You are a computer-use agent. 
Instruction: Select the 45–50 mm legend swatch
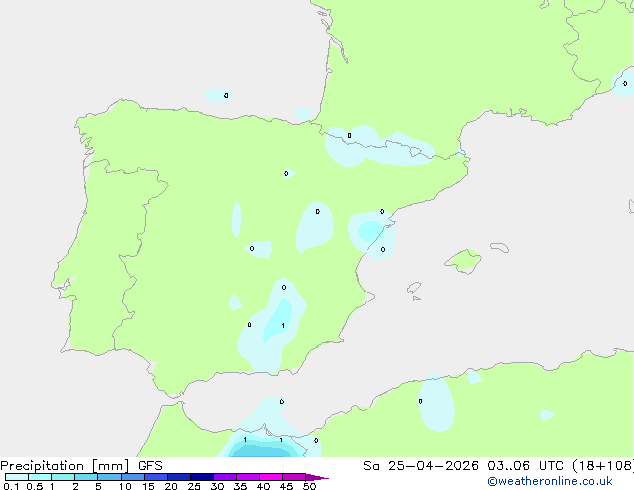[x=294, y=477]
